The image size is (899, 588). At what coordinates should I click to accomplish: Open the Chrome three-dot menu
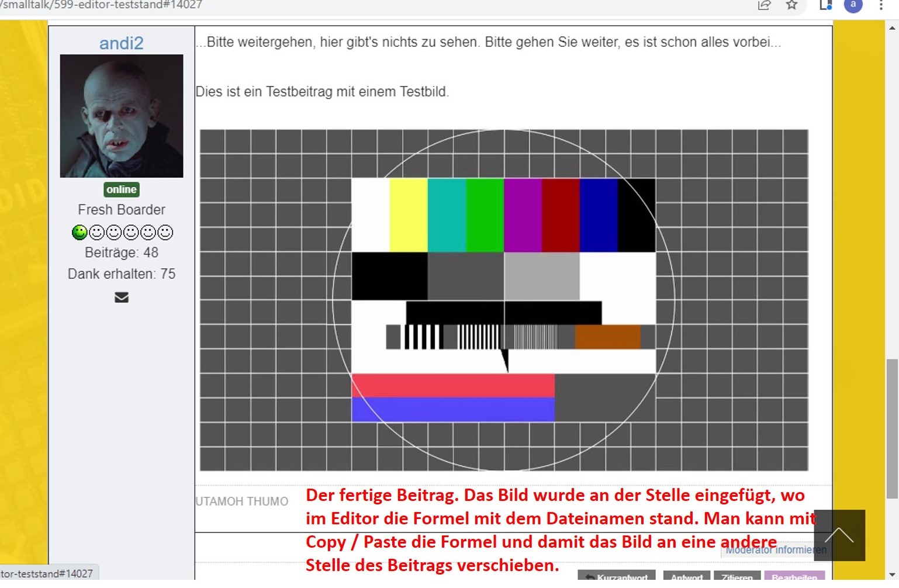(881, 5)
